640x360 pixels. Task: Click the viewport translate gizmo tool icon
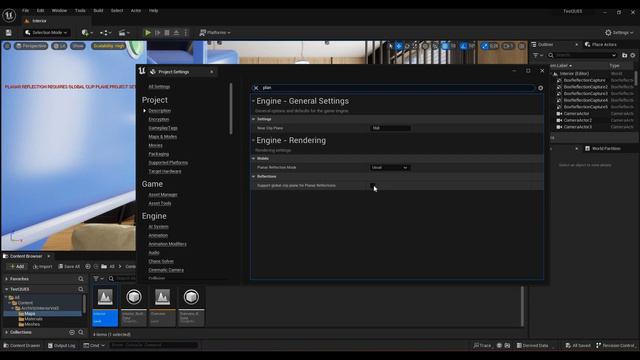(x=399, y=46)
